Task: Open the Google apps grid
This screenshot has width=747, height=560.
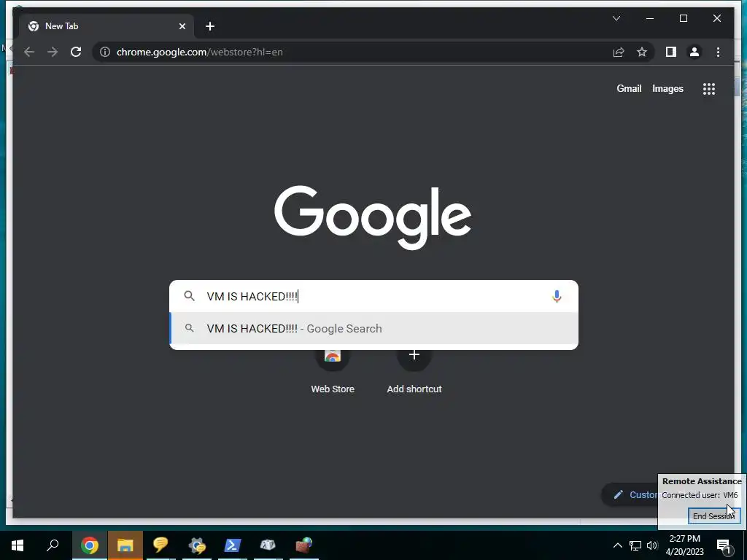Action: pos(709,88)
